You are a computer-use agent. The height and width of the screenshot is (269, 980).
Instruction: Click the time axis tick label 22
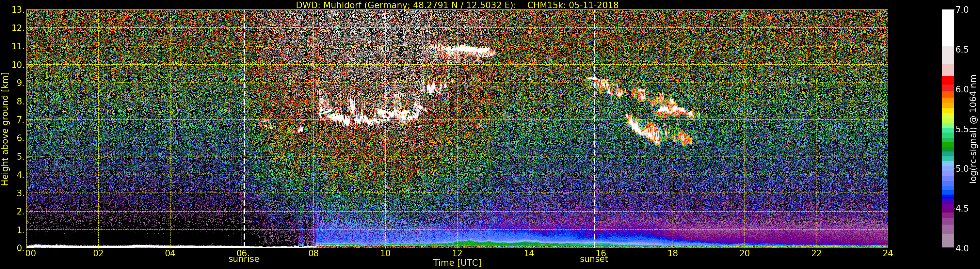816,253
